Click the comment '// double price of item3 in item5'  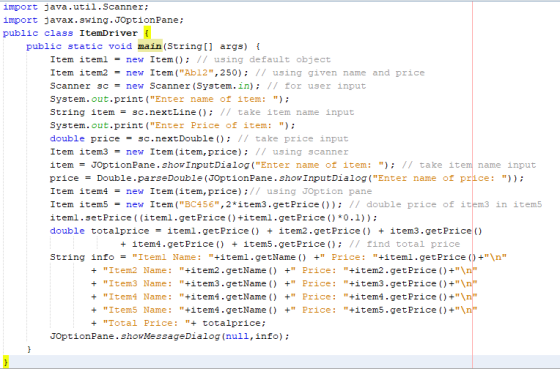[x=445, y=205]
